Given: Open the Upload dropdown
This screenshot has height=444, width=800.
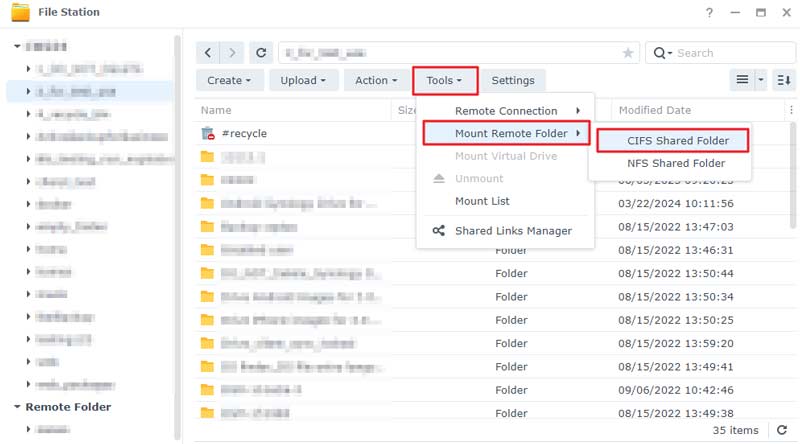Looking at the screenshot, I should point(303,80).
